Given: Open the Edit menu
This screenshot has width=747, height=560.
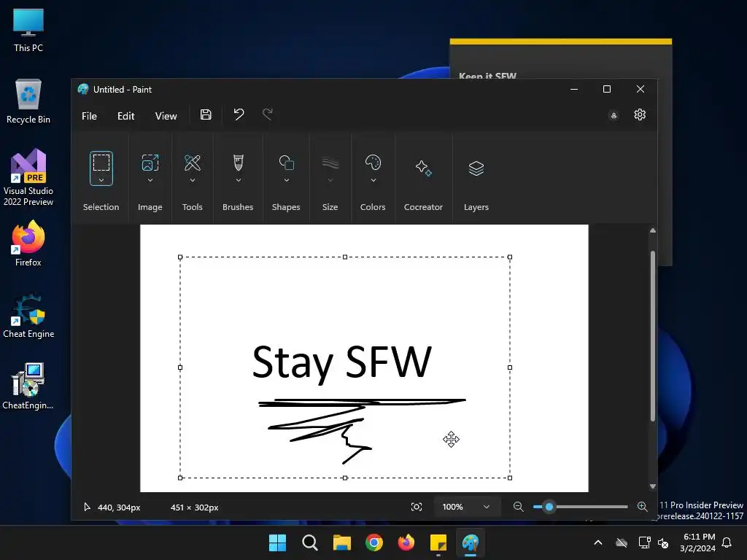Looking at the screenshot, I should 125,116.
